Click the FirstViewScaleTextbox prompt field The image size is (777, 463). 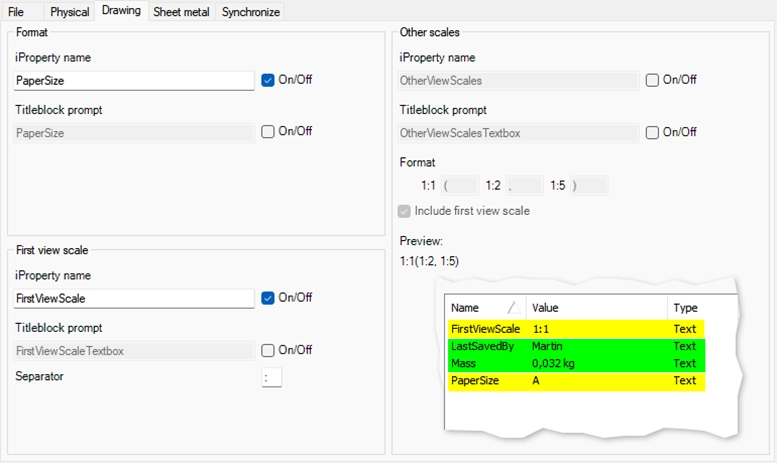point(134,350)
